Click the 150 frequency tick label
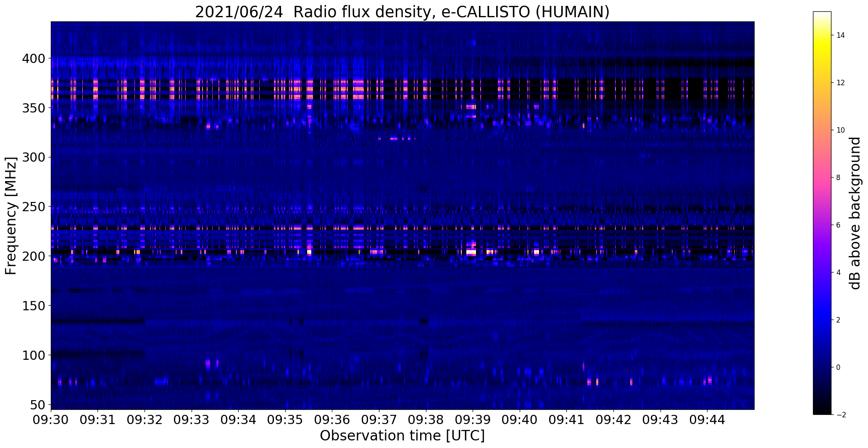Screen dimensions: 868x448 [x=34, y=306]
